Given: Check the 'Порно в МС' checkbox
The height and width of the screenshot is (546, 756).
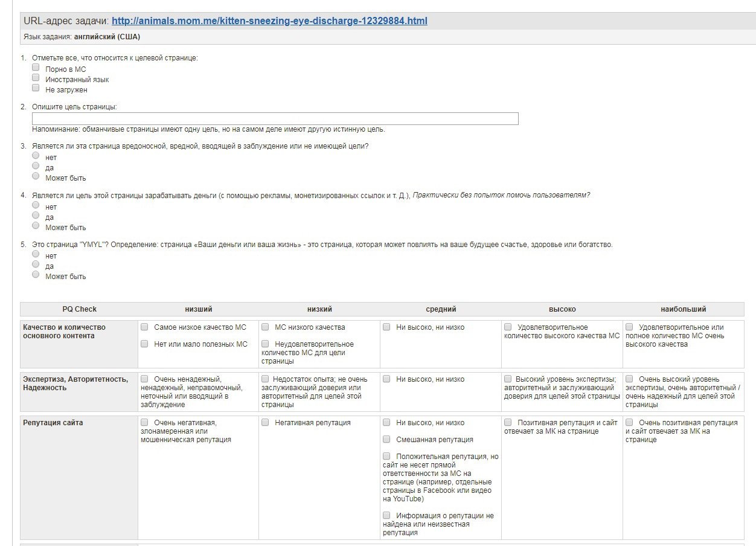Looking at the screenshot, I should pos(36,68).
